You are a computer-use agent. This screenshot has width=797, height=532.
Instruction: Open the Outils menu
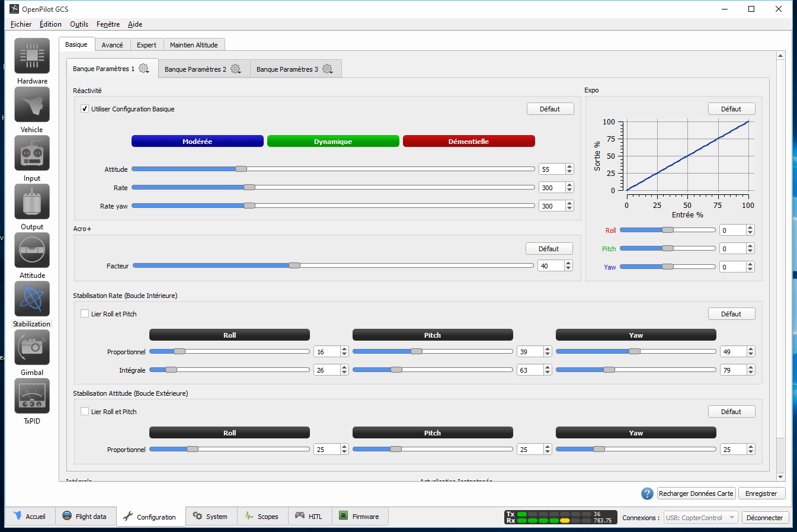click(x=79, y=24)
